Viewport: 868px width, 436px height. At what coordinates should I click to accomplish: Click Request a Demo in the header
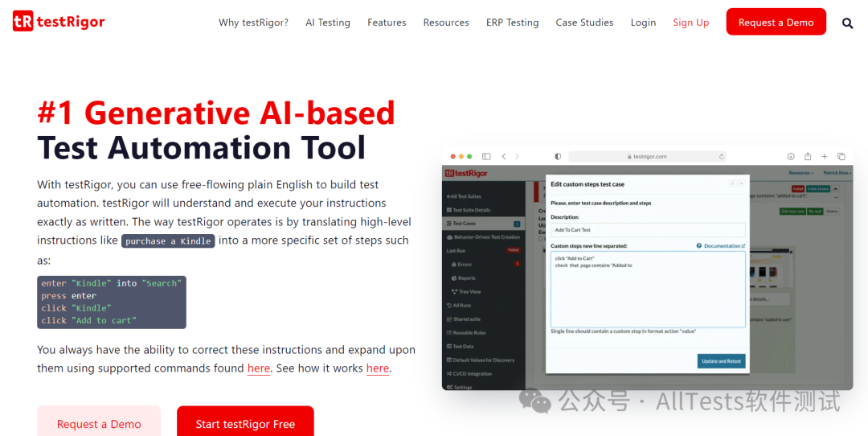click(x=776, y=23)
